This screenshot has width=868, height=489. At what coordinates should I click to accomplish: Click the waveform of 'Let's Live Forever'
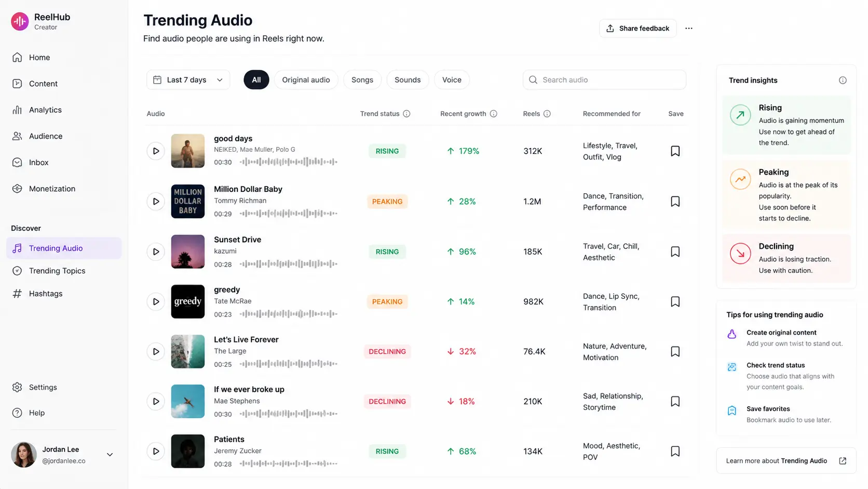coord(289,364)
